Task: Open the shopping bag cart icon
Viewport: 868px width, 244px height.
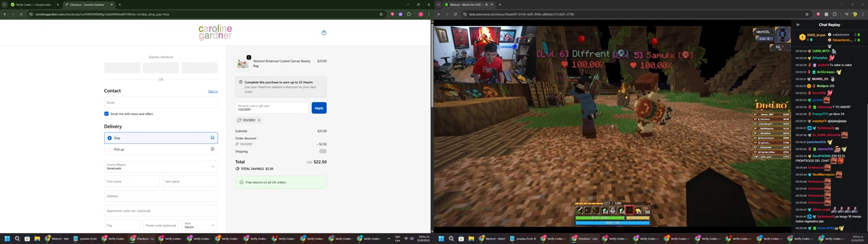Action: point(323,33)
